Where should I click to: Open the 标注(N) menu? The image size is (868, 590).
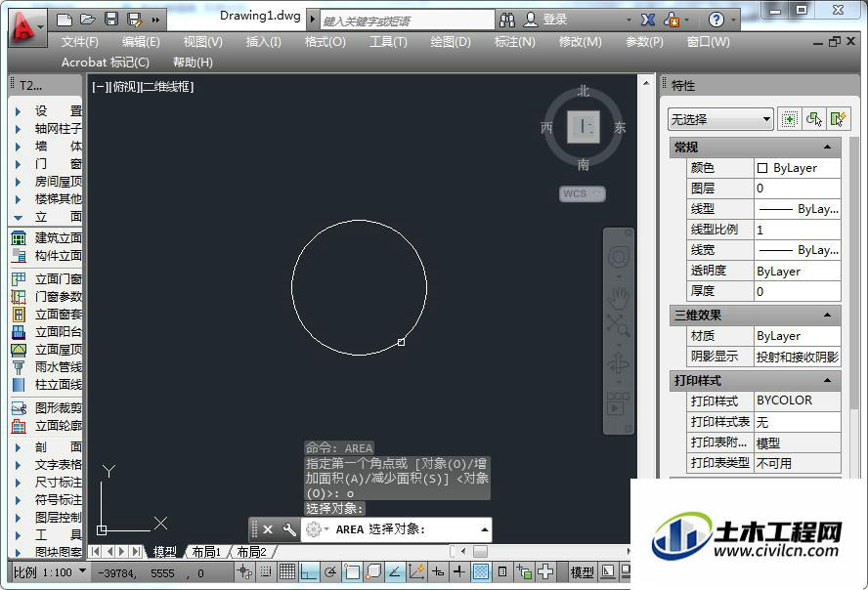(515, 41)
